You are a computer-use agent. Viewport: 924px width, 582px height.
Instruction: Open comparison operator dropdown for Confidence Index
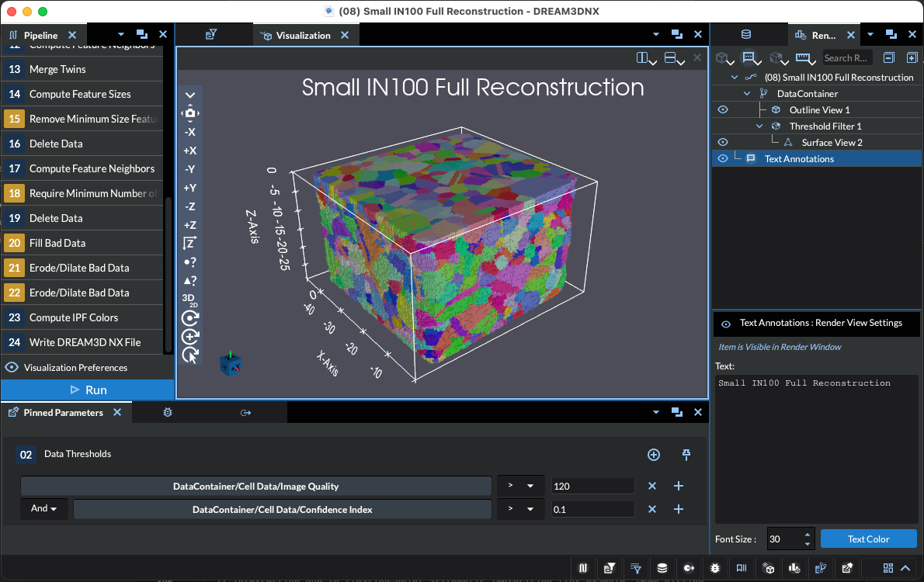521,509
